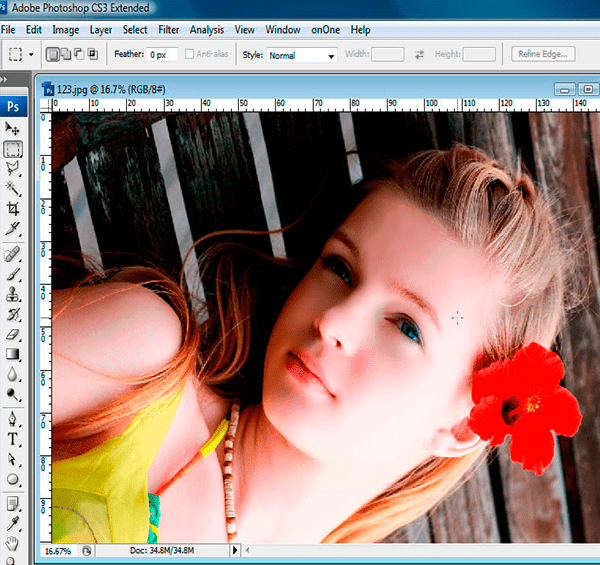Swap width and height arrows button
This screenshot has width=600, height=565.
click(x=419, y=55)
